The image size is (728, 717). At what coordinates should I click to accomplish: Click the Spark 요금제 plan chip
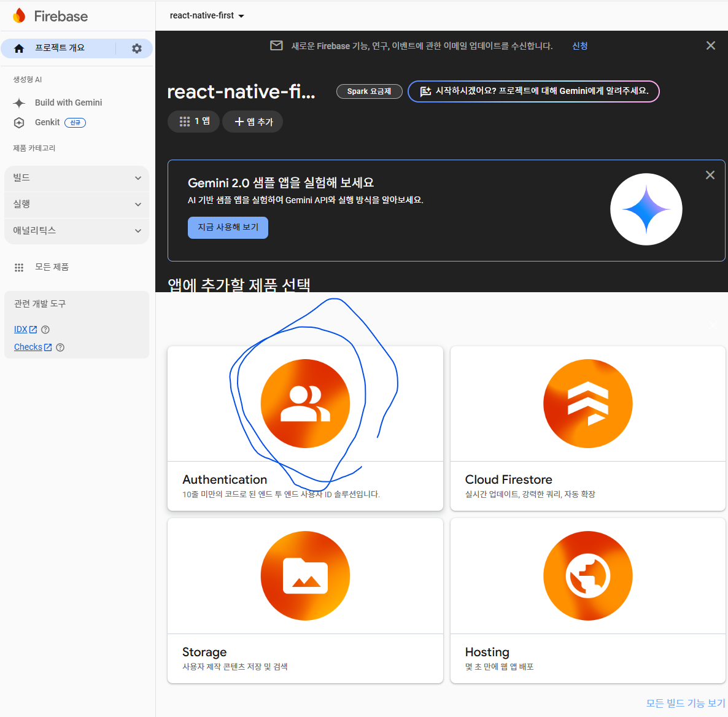[x=369, y=91]
